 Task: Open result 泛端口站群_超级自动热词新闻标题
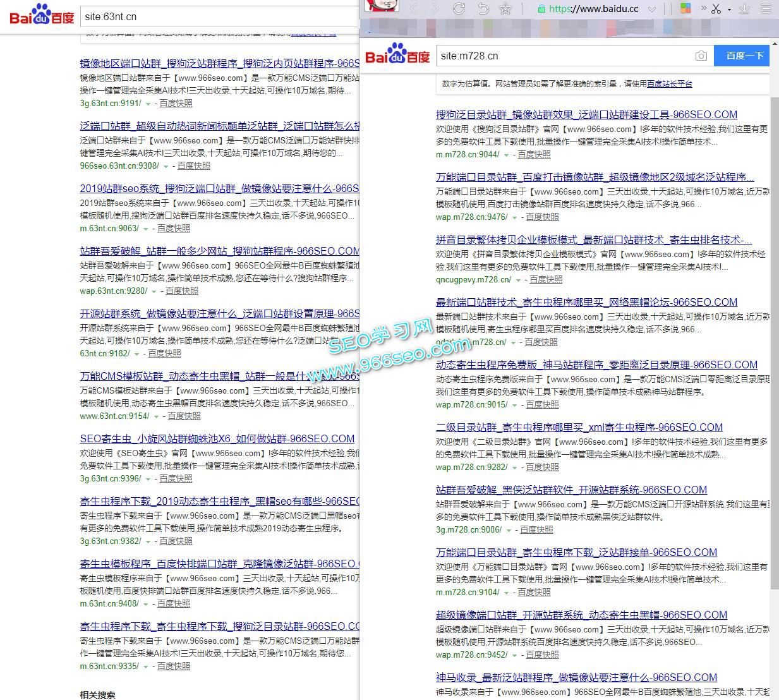[219, 126]
